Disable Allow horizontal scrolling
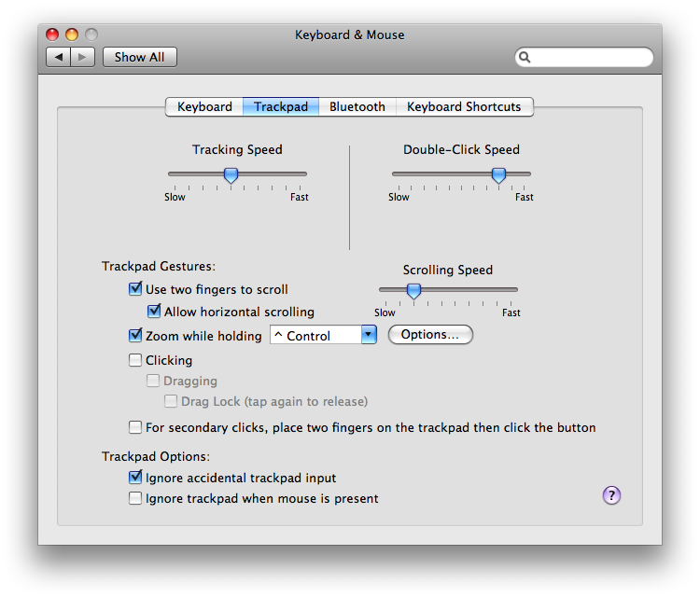700x597 pixels. pyautogui.click(x=154, y=311)
